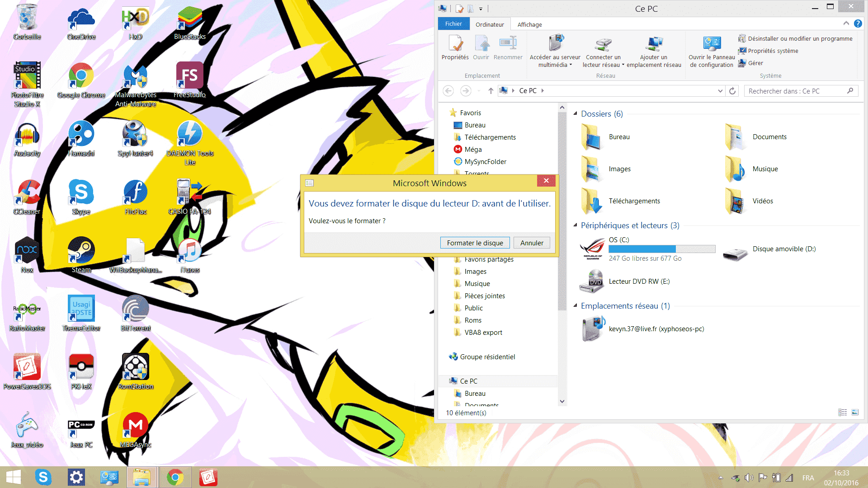Open Skype from the taskbar

pos(43,477)
